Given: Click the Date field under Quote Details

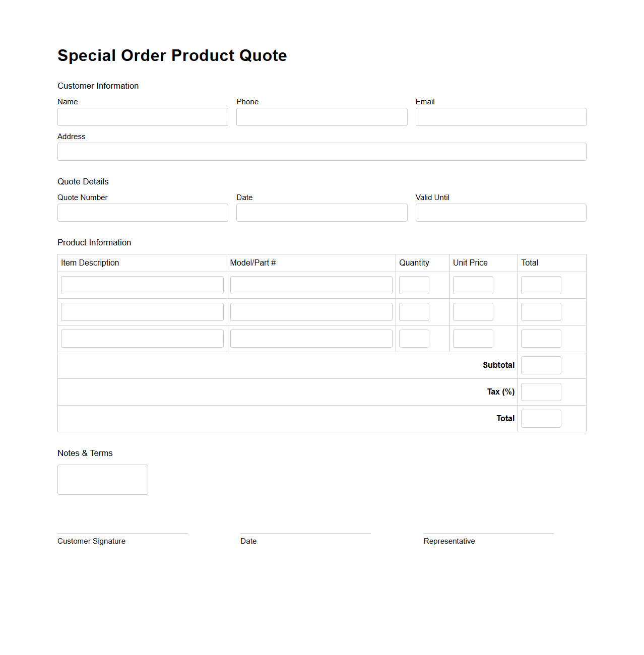Looking at the screenshot, I should tap(321, 213).
